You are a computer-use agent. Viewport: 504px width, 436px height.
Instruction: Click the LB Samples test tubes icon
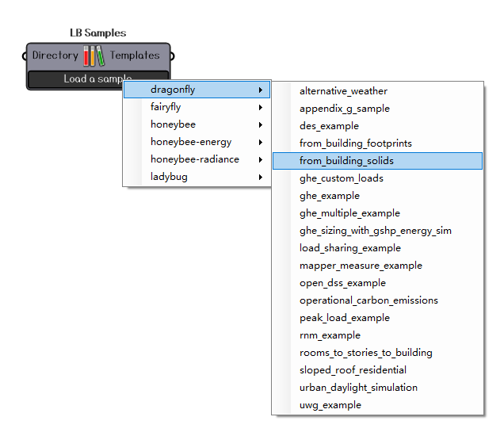pyautogui.click(x=94, y=56)
